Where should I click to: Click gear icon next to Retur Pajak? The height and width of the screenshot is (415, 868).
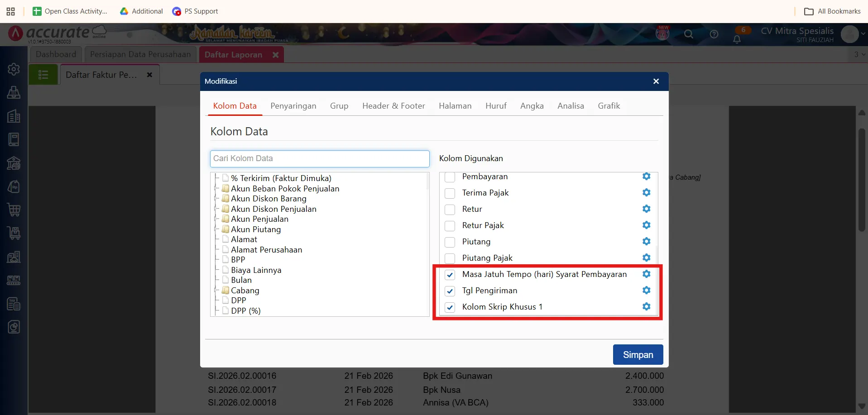[646, 225]
